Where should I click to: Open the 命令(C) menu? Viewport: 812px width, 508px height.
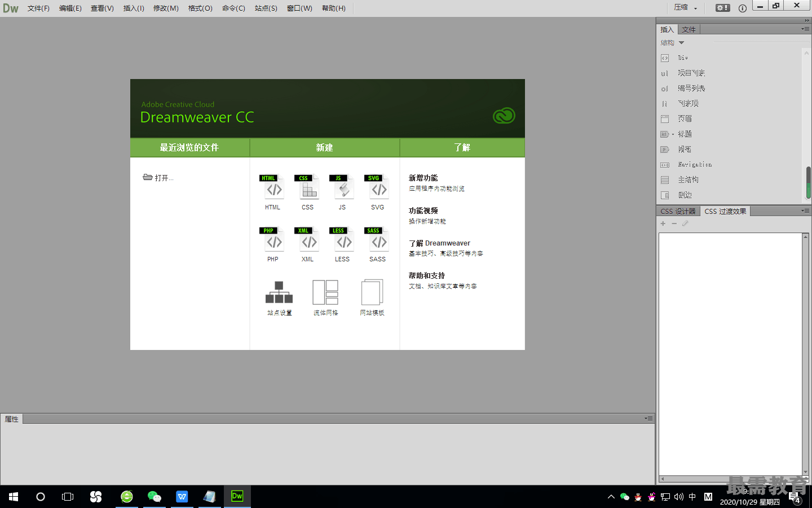(x=233, y=8)
